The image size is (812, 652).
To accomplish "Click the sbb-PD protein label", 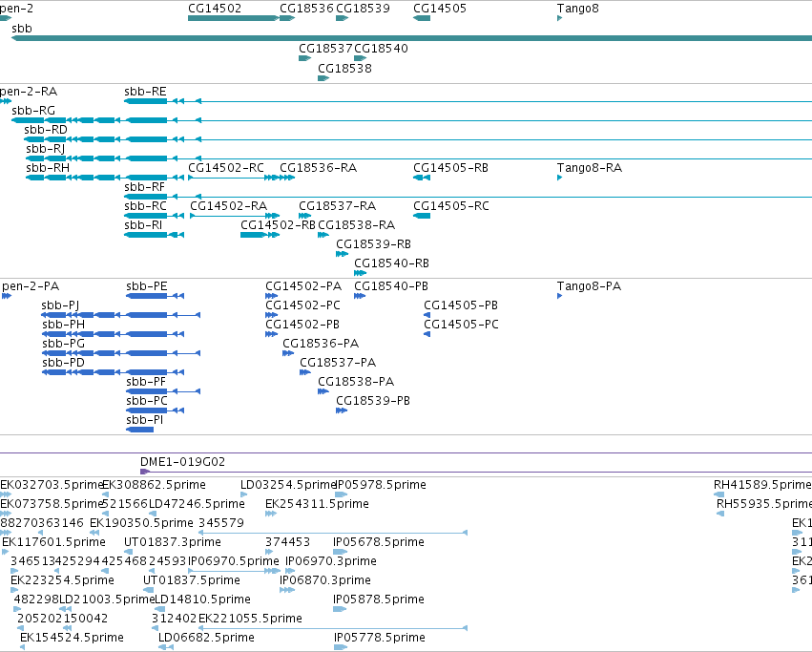I will [63, 363].
